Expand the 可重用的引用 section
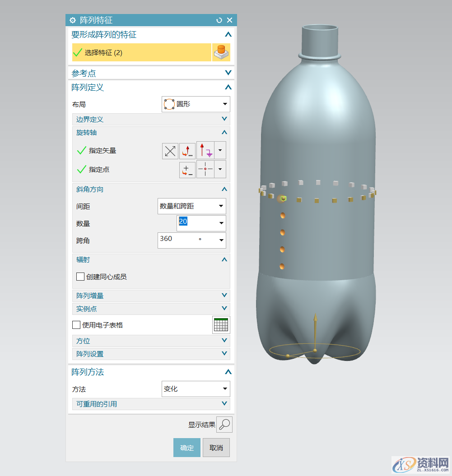 224,403
